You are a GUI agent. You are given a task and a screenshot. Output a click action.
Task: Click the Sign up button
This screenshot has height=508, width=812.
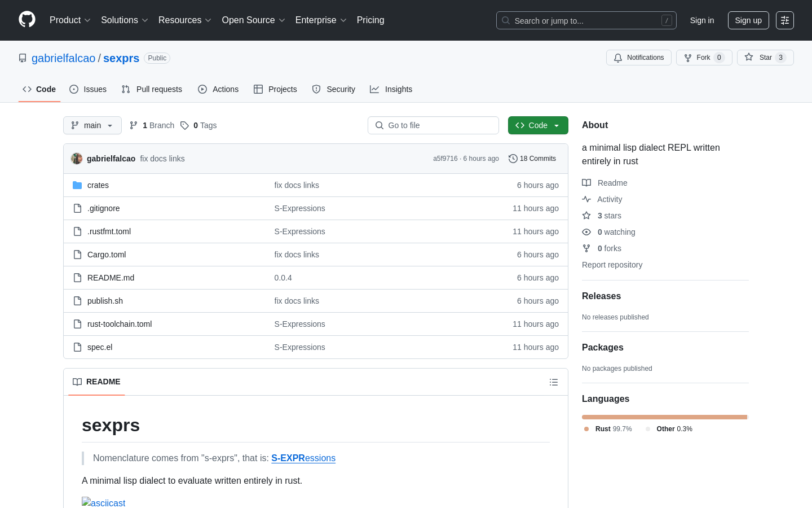(x=748, y=20)
